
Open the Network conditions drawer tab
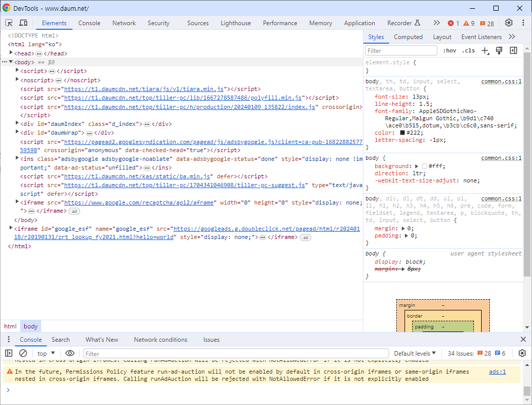[x=160, y=340]
